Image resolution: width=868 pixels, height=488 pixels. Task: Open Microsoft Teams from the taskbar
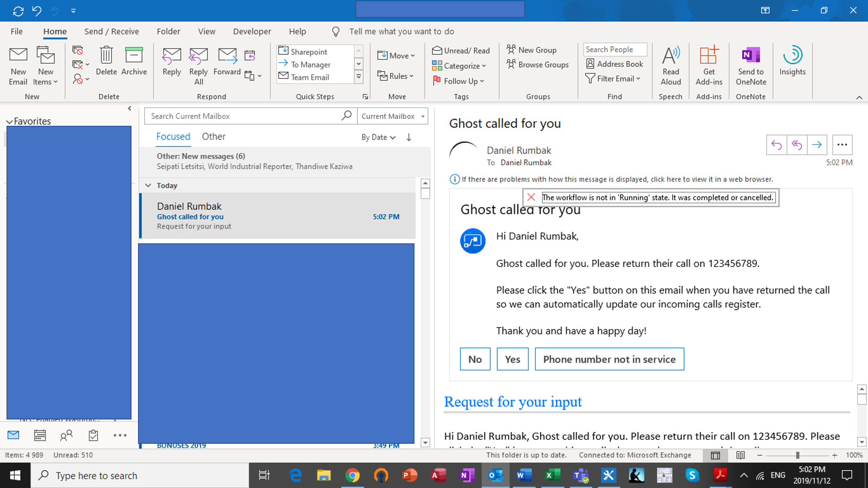580,475
